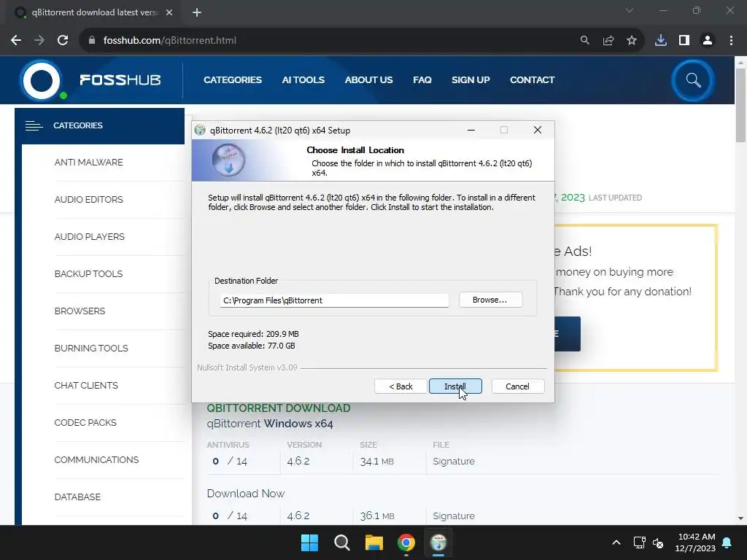Close the qBittorrent Setup dialog

pos(538,130)
